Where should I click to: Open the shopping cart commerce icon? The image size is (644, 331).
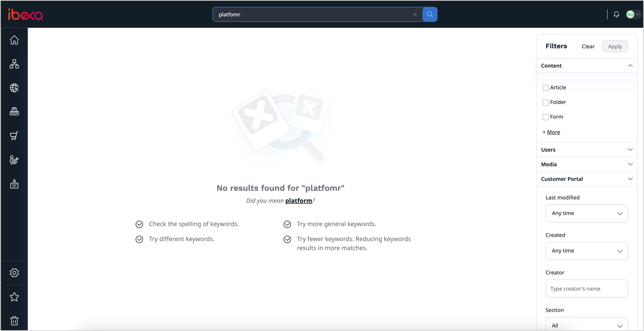tap(14, 136)
